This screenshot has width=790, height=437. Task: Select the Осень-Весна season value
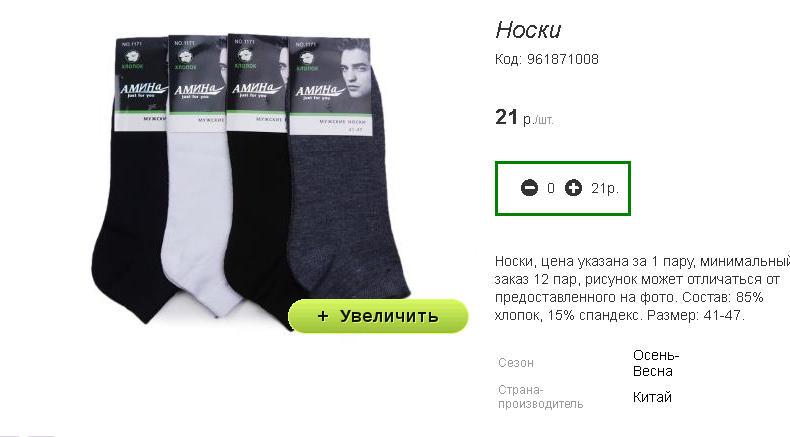[656, 363]
